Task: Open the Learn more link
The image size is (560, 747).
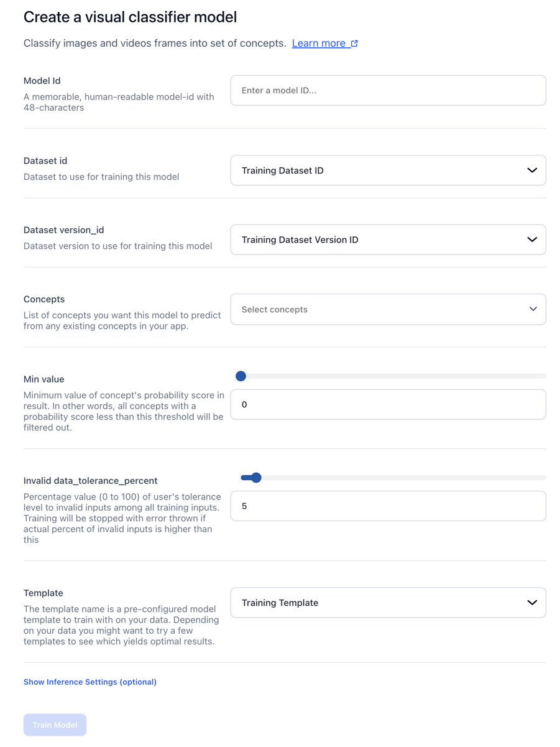Action: (318, 44)
